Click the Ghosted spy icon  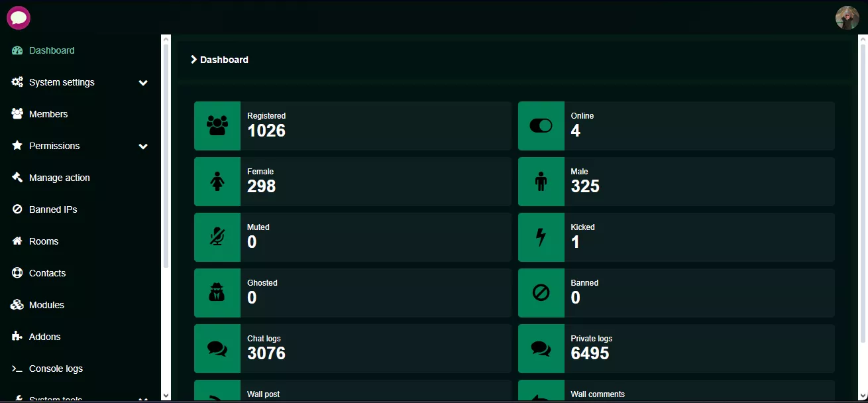[217, 293]
